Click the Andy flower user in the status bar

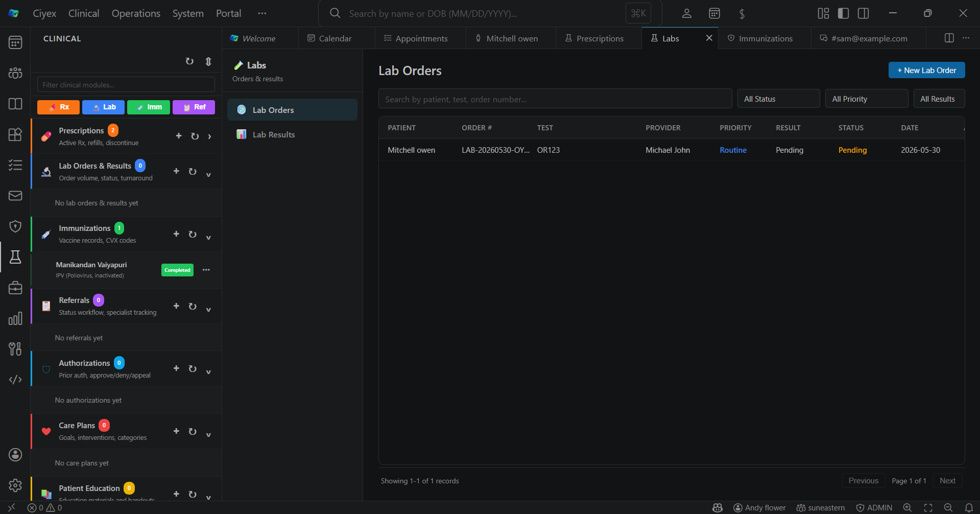(759, 508)
